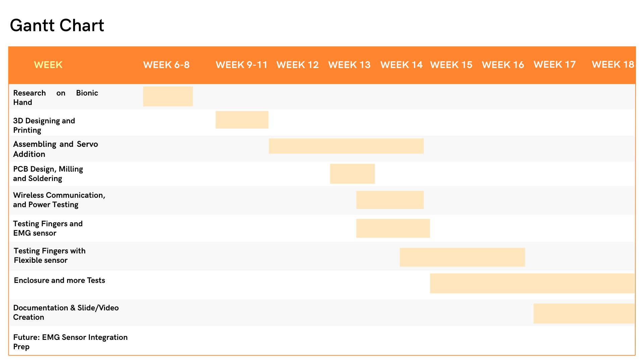Image resolution: width=644 pixels, height=362 pixels.
Task: Click the yellow WEEK header label
Action: 48,65
